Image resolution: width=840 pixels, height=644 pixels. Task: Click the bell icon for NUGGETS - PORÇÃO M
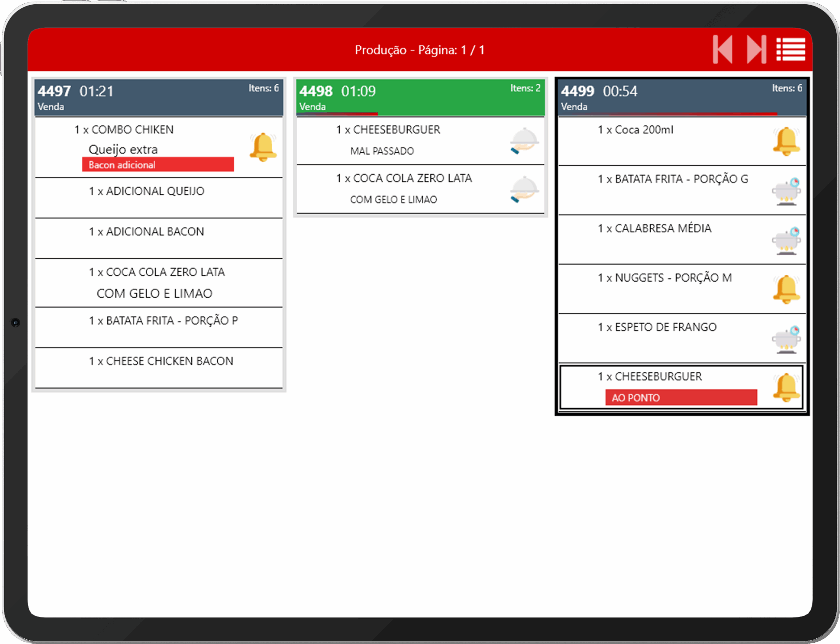(x=786, y=290)
